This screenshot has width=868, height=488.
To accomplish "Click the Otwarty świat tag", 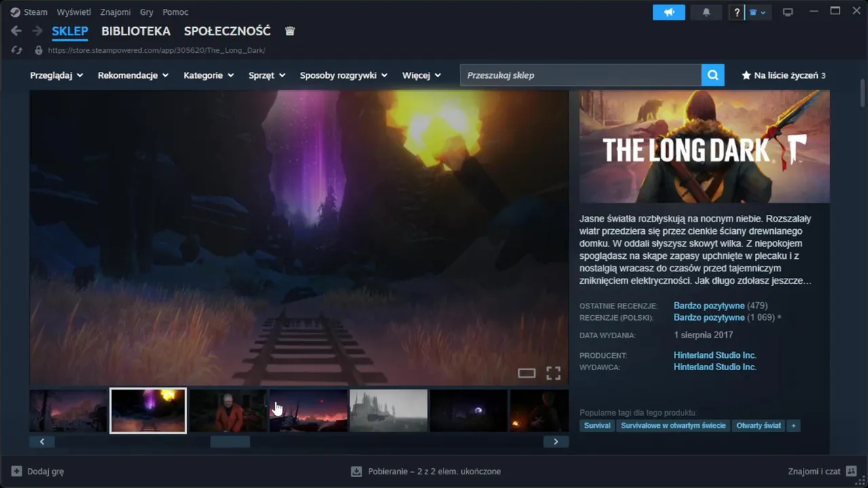I will [758, 426].
